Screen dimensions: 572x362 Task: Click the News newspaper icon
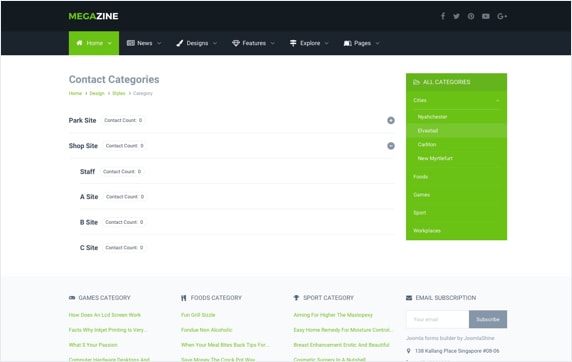coord(131,43)
